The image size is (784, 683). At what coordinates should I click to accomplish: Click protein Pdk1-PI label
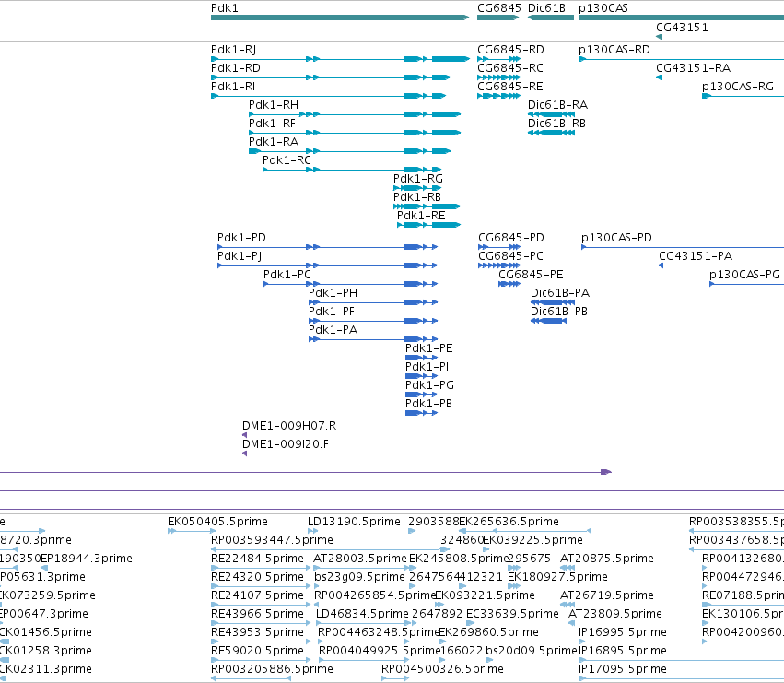coord(427,367)
